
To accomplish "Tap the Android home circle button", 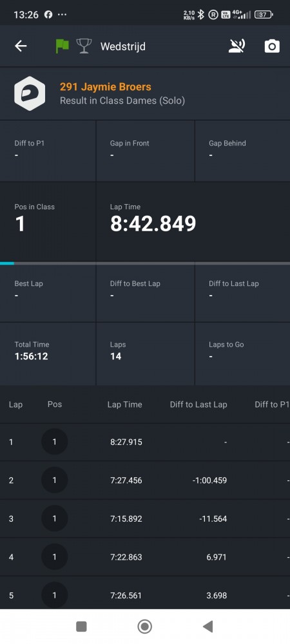I will [x=144, y=627].
